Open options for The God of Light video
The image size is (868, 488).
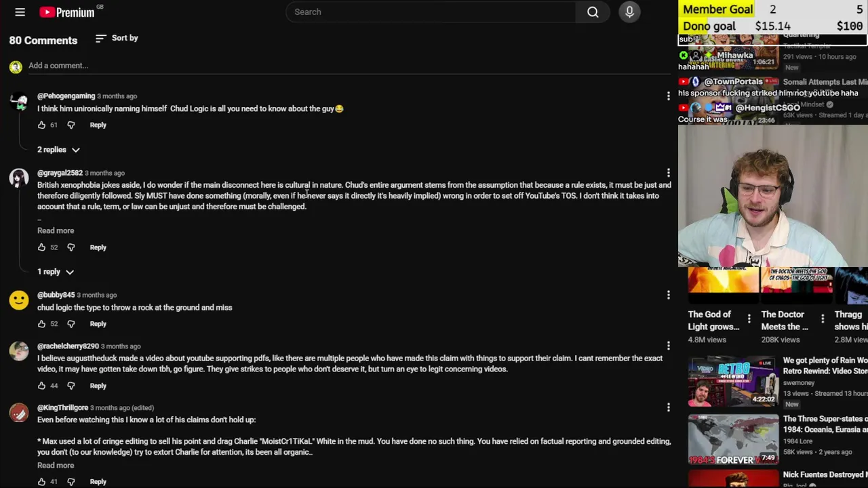(749, 319)
